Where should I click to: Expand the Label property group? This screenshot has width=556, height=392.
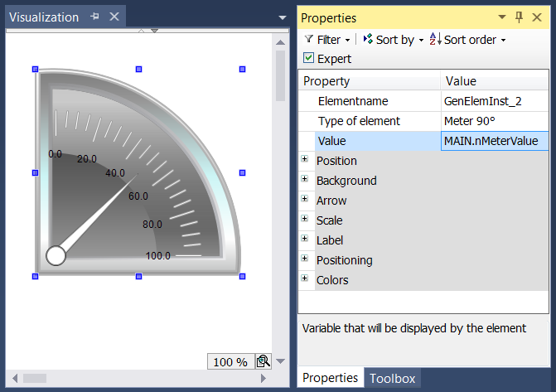coord(305,238)
